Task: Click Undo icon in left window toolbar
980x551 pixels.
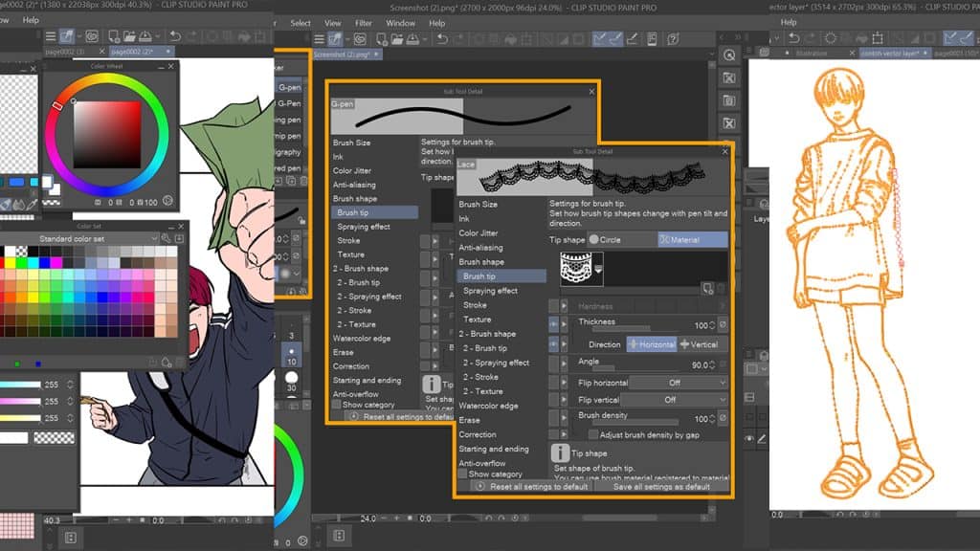Action: pos(175,37)
